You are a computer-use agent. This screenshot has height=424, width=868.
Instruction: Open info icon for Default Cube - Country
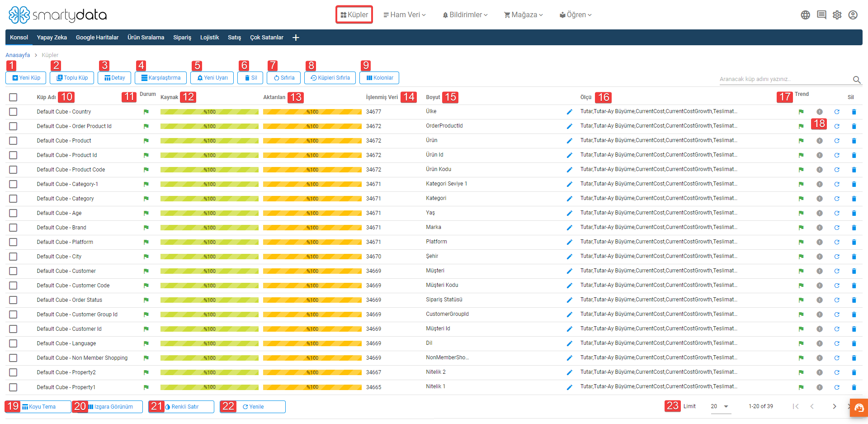click(820, 112)
